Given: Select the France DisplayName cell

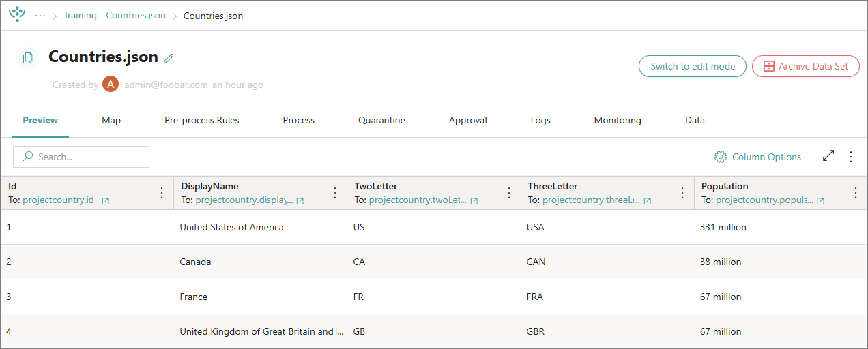Looking at the screenshot, I should coord(261,297).
